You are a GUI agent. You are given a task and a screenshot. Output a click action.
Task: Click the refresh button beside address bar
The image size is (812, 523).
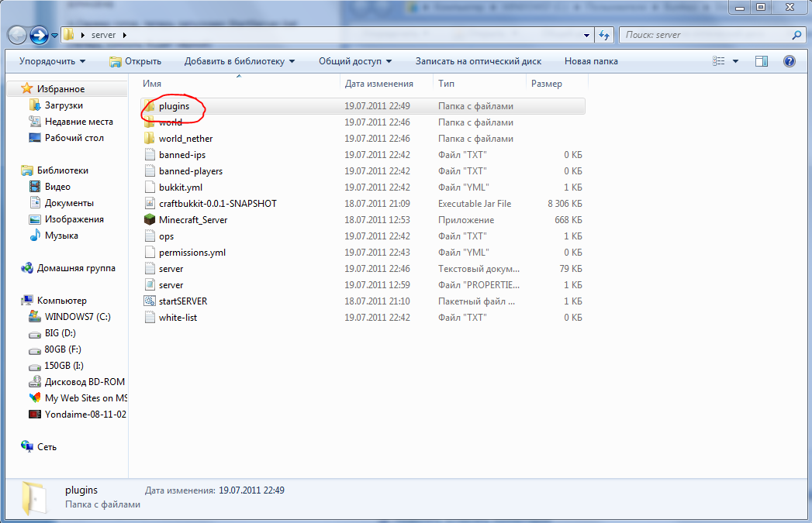click(x=604, y=36)
